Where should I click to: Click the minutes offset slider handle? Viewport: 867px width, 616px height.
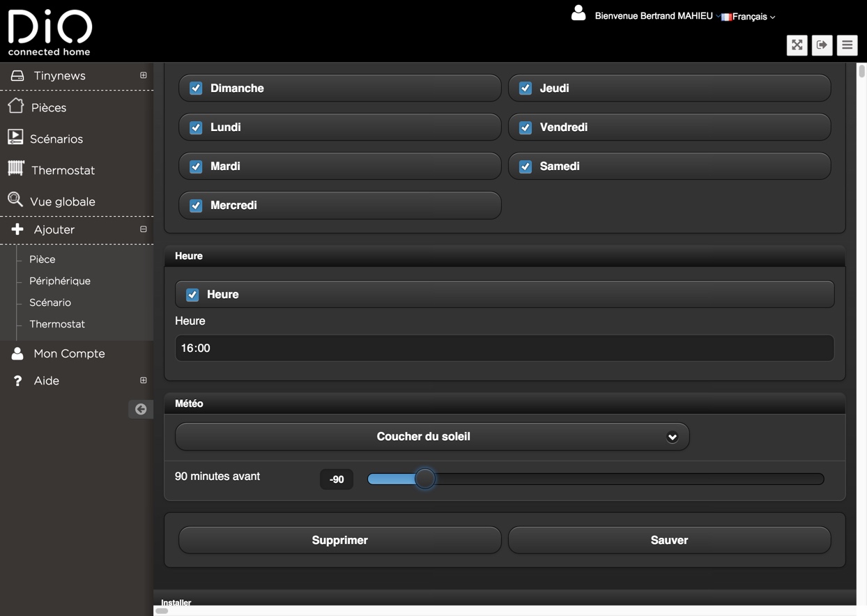(x=424, y=479)
